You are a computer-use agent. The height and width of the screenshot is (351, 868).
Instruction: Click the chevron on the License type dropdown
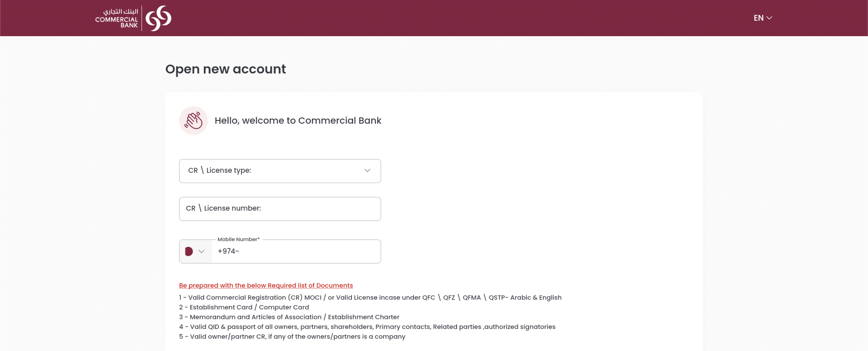point(367,171)
